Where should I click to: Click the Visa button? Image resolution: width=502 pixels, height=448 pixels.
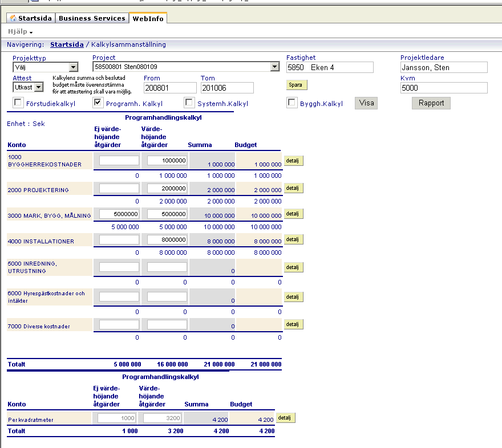(x=366, y=103)
